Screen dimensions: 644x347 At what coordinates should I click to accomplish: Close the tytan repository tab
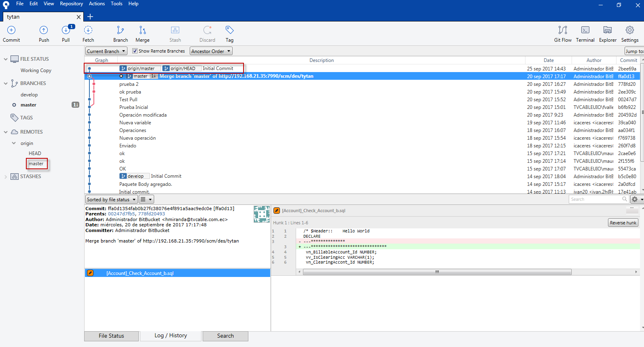[79, 17]
